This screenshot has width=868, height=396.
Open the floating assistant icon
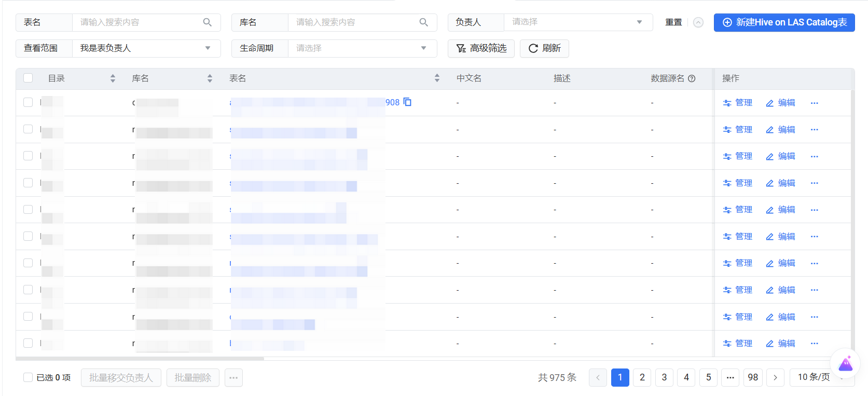coord(846,363)
